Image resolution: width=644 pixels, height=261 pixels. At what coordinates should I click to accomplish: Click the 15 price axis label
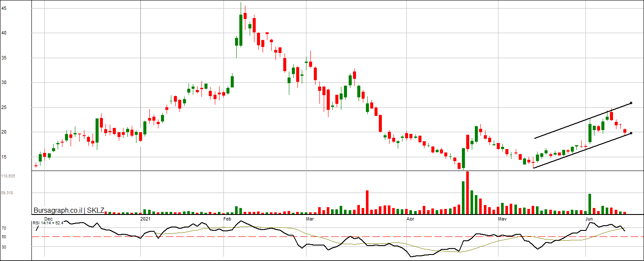click(x=3, y=157)
